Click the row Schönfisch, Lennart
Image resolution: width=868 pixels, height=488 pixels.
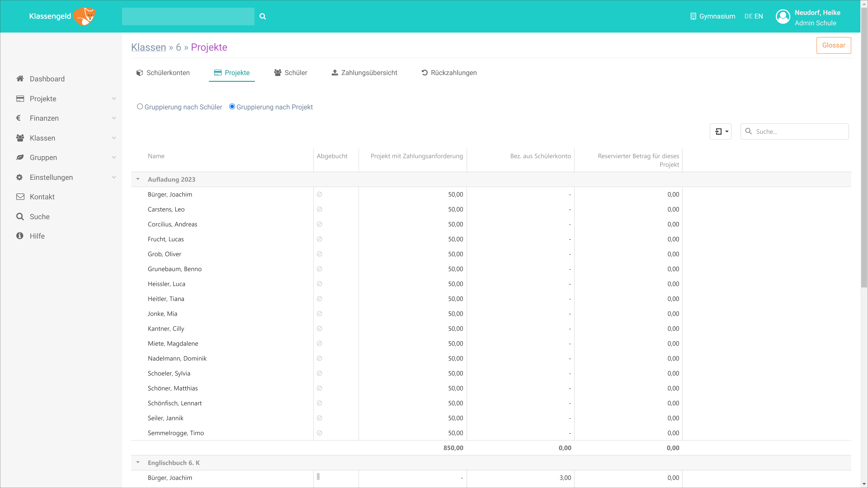click(x=491, y=403)
